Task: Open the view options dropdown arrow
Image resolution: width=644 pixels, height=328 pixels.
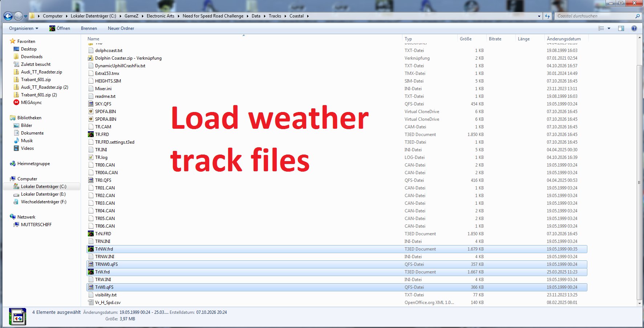Action: pyautogui.click(x=609, y=28)
